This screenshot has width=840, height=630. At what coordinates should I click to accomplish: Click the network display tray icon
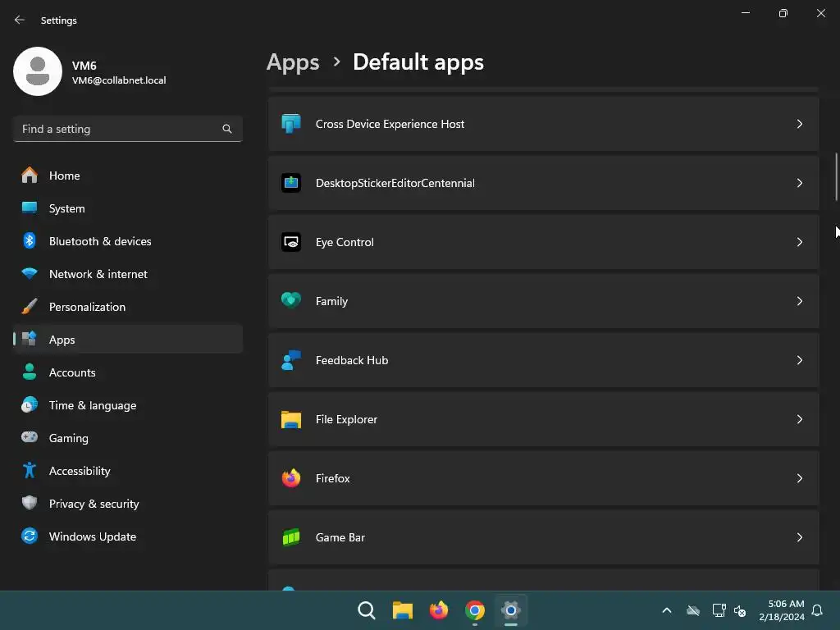pyautogui.click(x=719, y=610)
